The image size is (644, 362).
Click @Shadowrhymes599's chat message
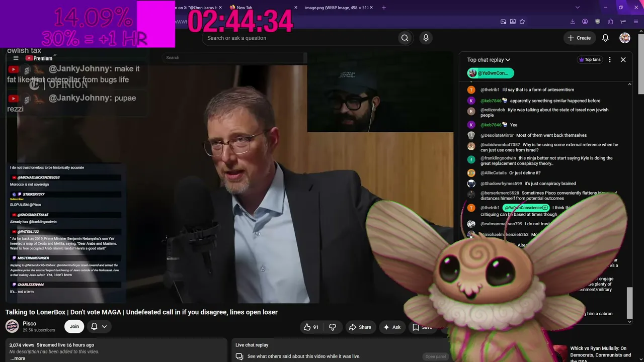[550, 184]
